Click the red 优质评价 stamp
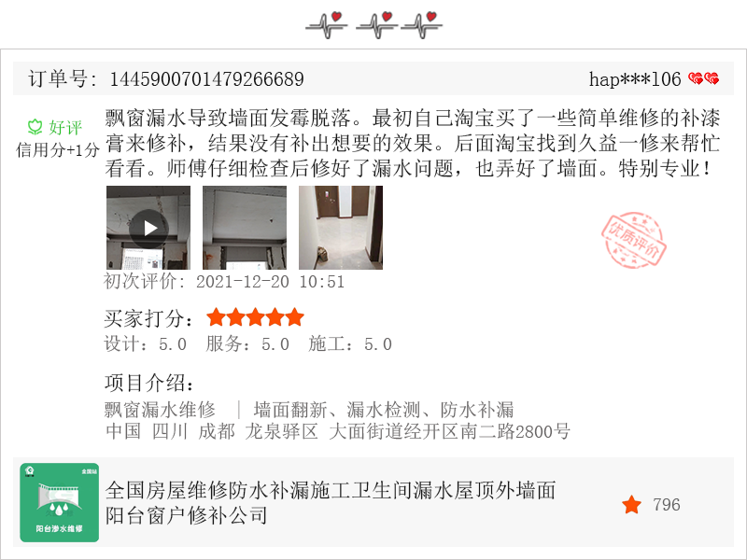The image size is (747, 560). click(x=633, y=240)
